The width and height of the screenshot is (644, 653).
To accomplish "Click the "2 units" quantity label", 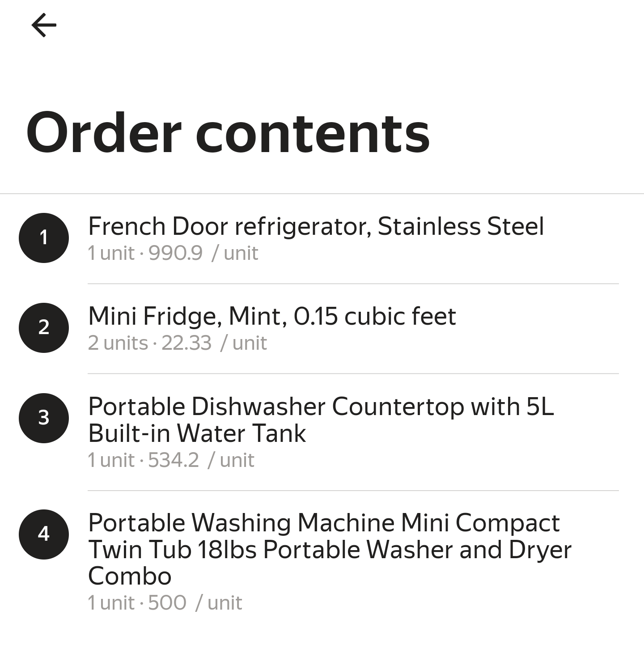I will [118, 343].
